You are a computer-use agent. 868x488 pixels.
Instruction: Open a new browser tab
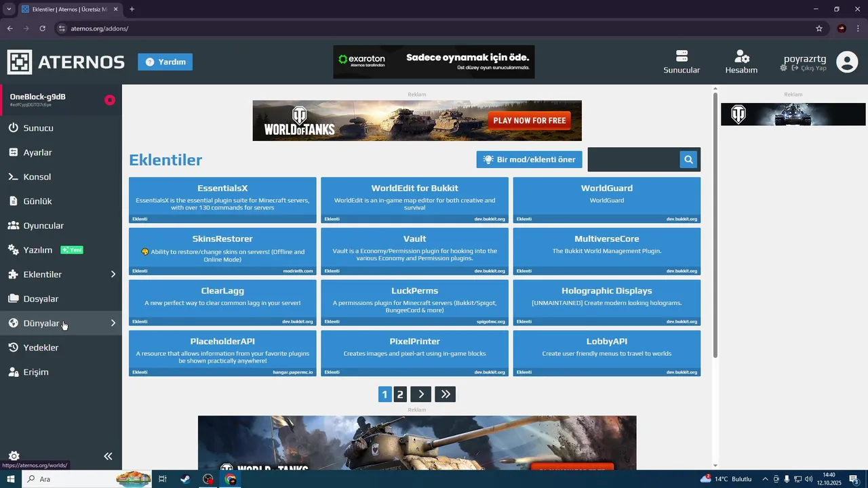(x=132, y=9)
